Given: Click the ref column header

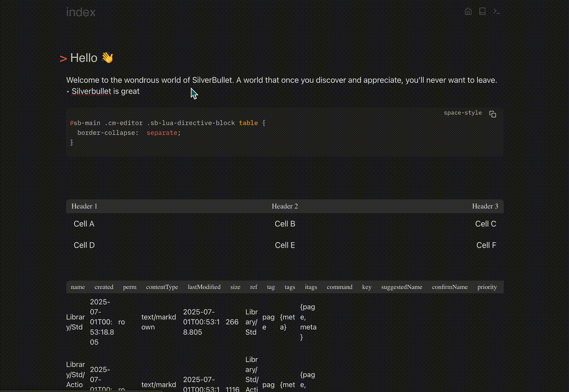Looking at the screenshot, I should [x=253, y=287].
